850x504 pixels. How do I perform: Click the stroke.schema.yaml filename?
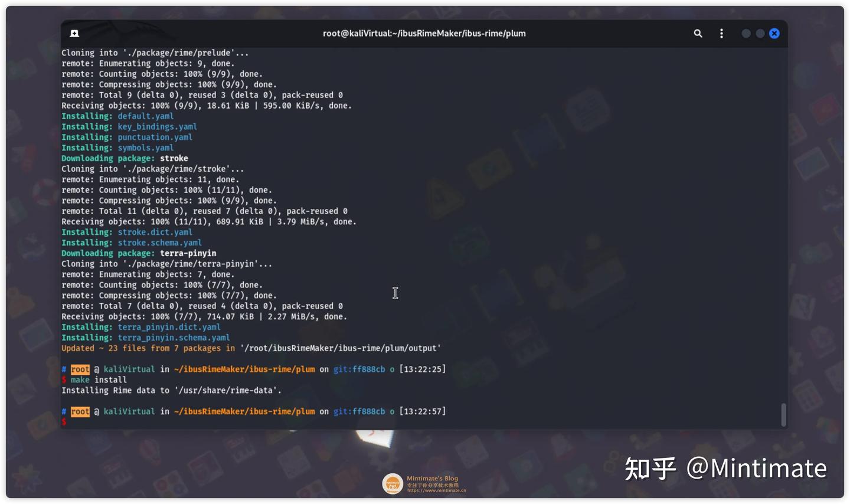click(159, 243)
